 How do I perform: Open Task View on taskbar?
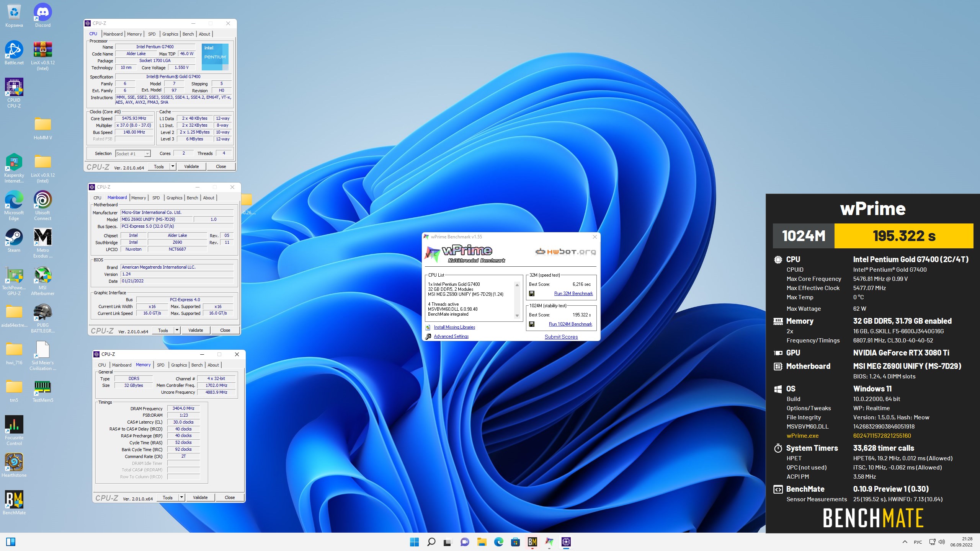point(448,541)
